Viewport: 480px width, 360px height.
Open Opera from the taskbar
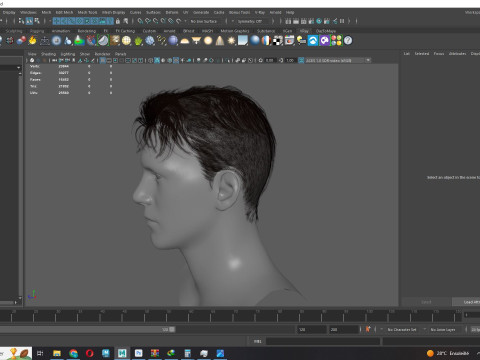89,353
